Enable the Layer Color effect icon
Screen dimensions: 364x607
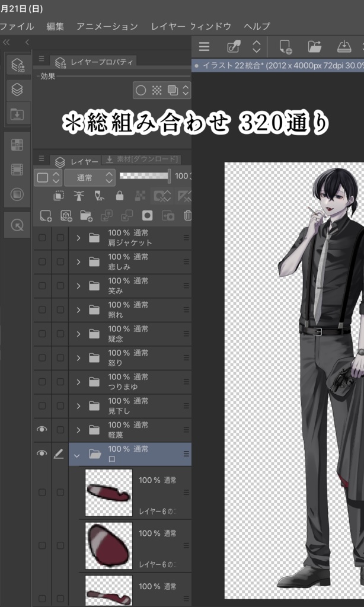pos(173,90)
